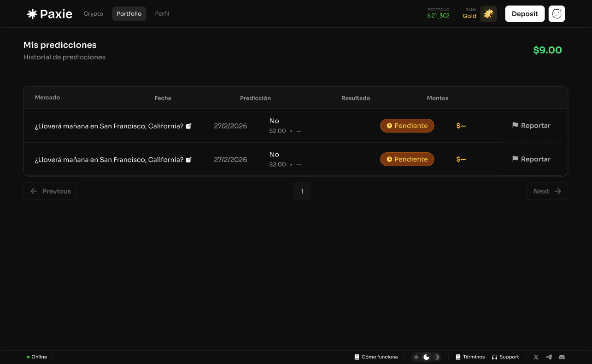Open the Perfil tab
This screenshot has height=364, width=592.
click(162, 14)
